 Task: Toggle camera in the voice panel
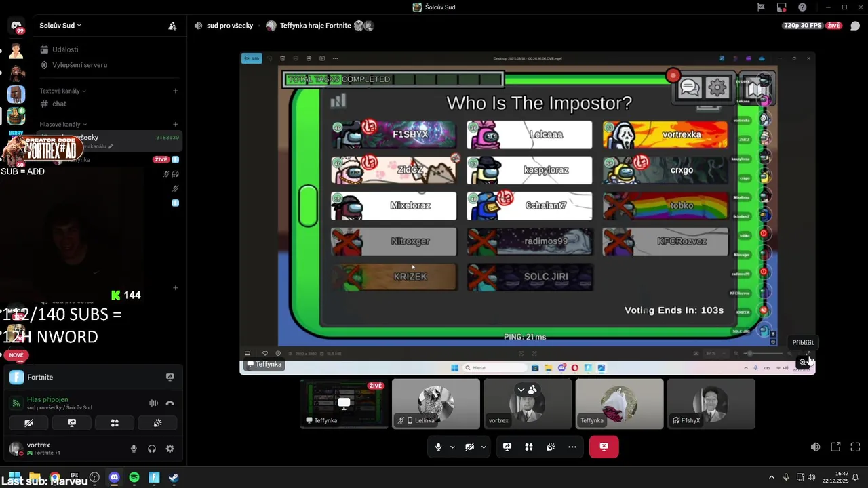[x=28, y=423]
